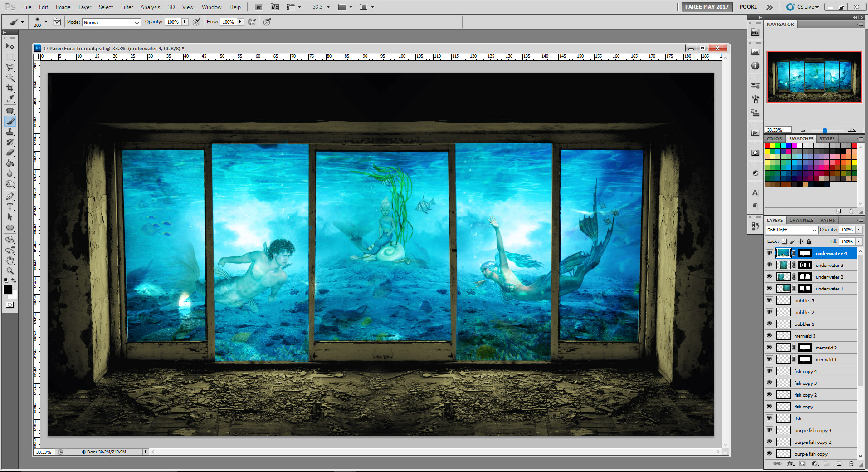Select the Eraser tool
This screenshot has width=868, height=472.
tap(9, 153)
